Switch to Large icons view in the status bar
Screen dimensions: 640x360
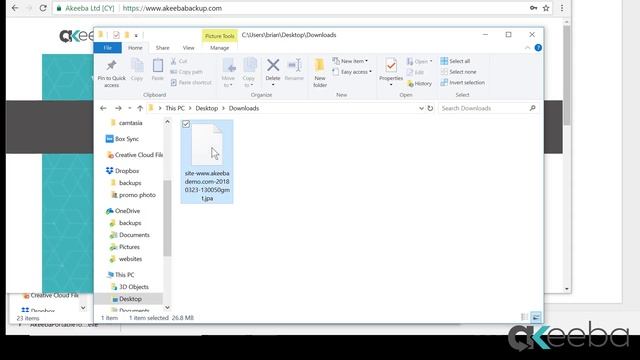tap(536, 317)
